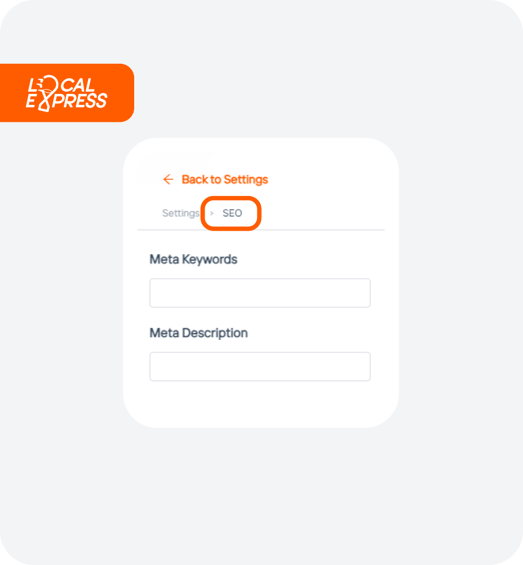523x565 pixels.
Task: Click the letter L in the logo
Action: tap(32, 85)
